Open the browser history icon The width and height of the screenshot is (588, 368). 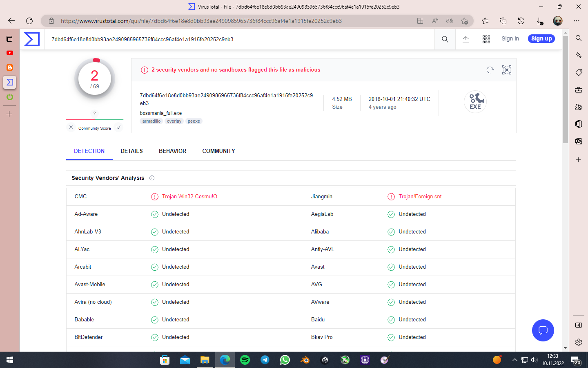(x=521, y=21)
